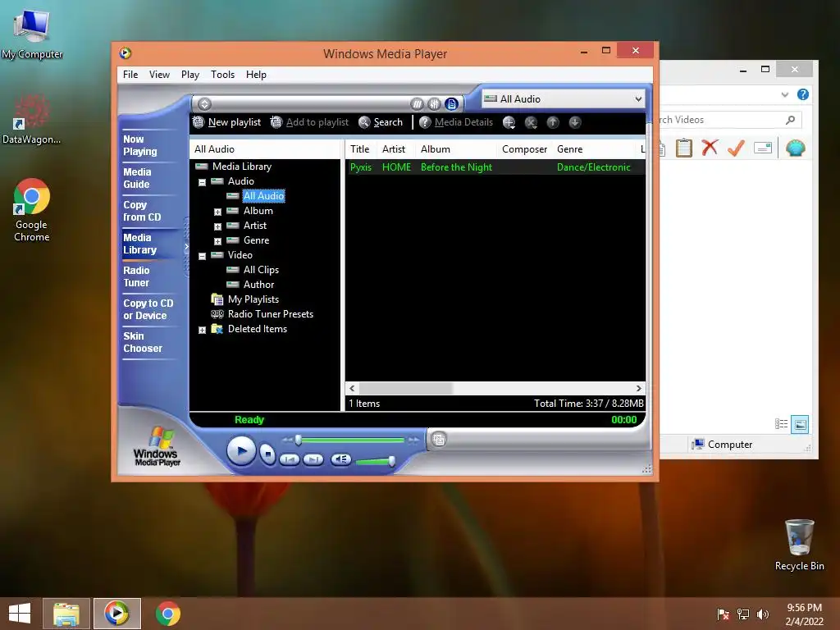Select All Audio in library tree

point(263,196)
